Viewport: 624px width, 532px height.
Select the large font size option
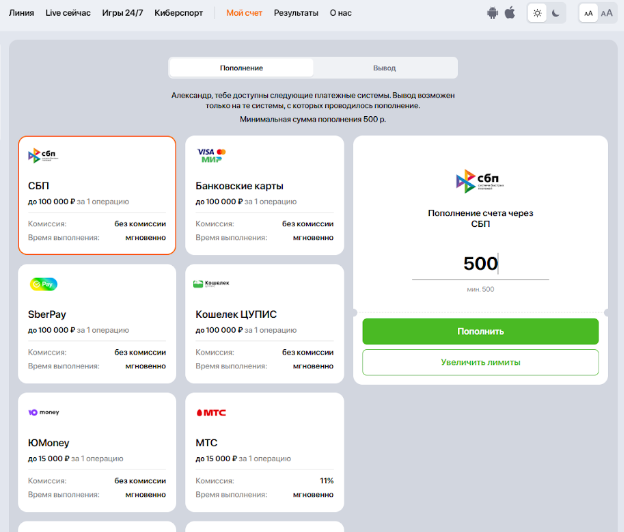pos(606,14)
